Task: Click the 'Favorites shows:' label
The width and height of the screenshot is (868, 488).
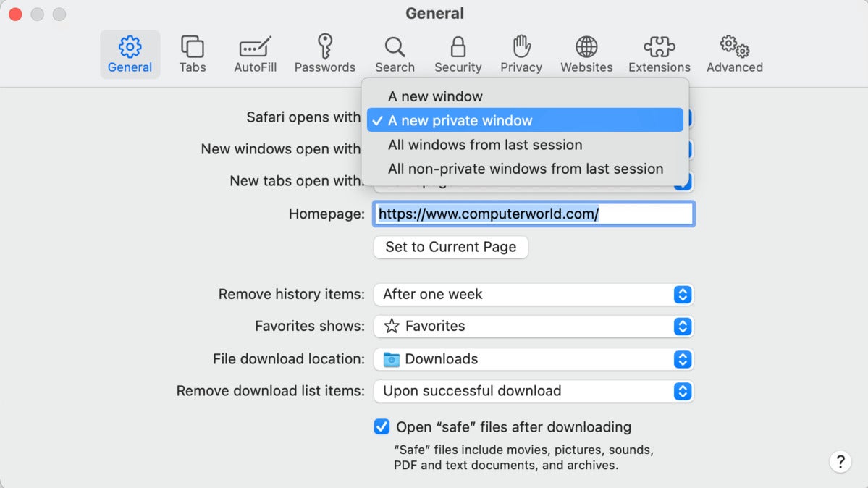Action: pos(310,326)
